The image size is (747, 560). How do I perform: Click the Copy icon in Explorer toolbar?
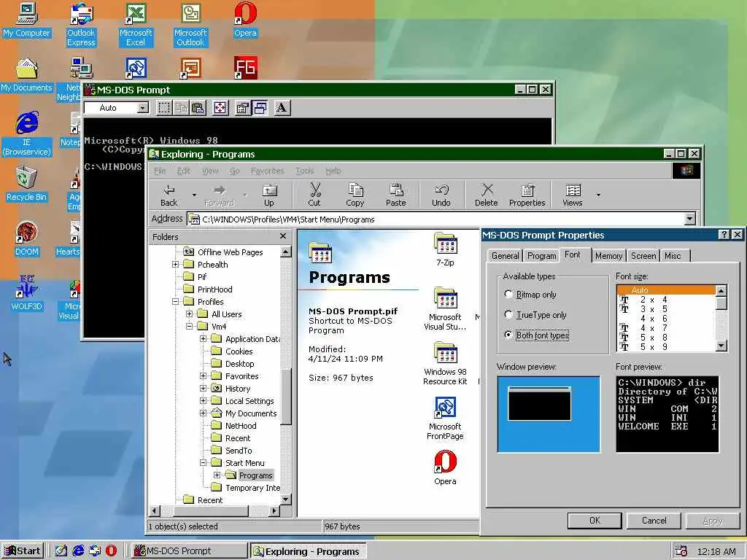[355, 195]
